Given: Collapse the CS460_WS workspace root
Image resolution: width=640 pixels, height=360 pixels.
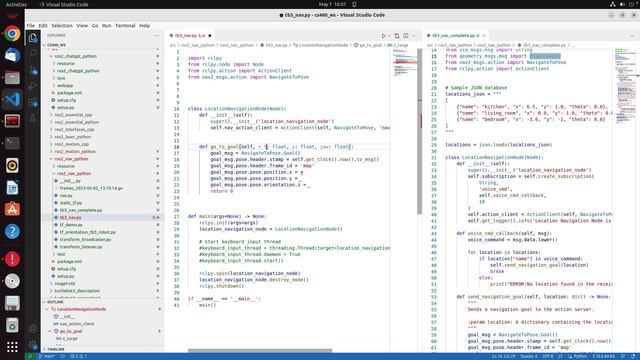Looking at the screenshot, I should pos(102,45).
